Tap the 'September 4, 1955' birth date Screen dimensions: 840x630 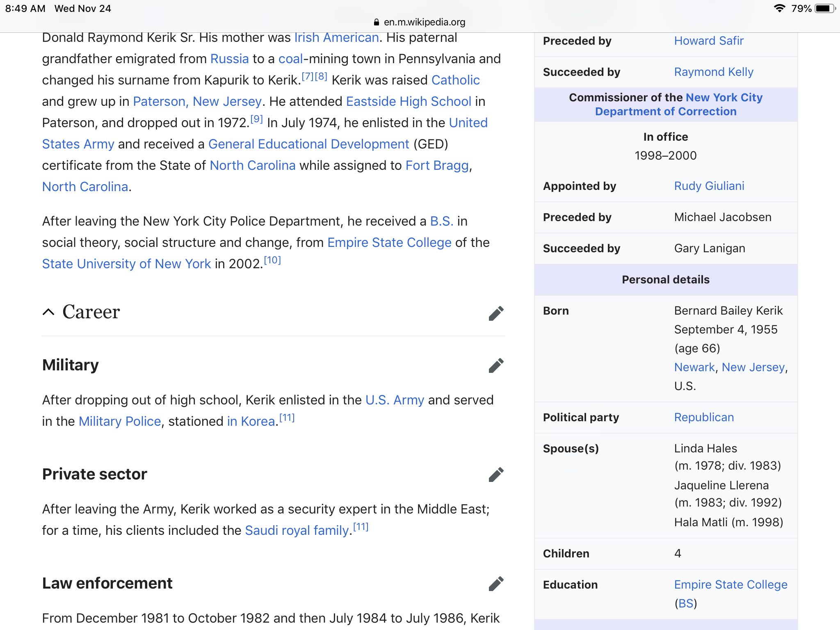click(x=726, y=329)
